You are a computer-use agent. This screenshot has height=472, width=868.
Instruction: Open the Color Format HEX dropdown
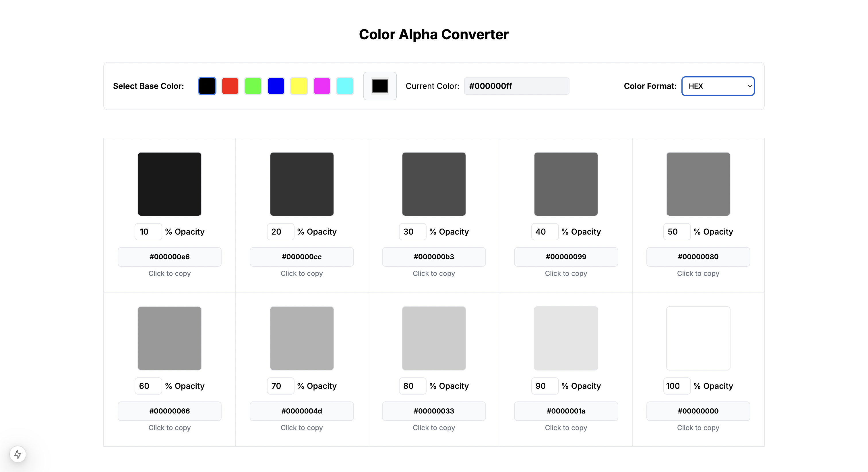(x=718, y=86)
